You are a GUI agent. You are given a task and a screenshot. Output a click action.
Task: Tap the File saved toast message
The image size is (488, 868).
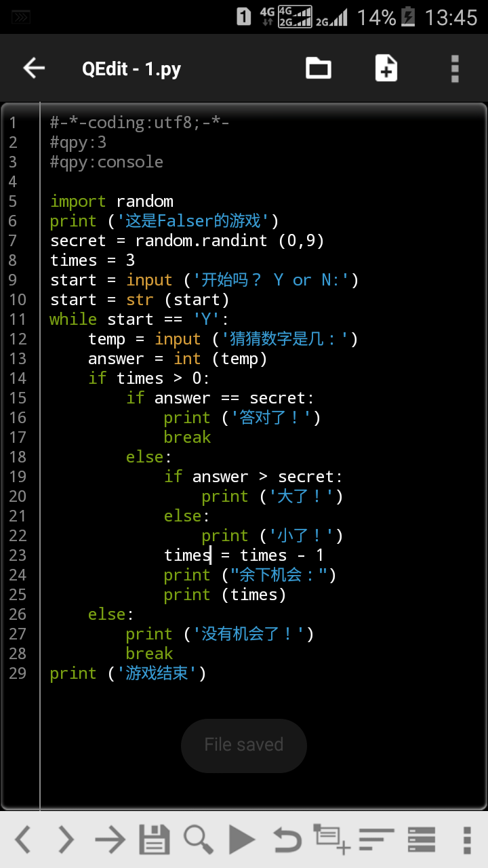pyautogui.click(x=244, y=745)
